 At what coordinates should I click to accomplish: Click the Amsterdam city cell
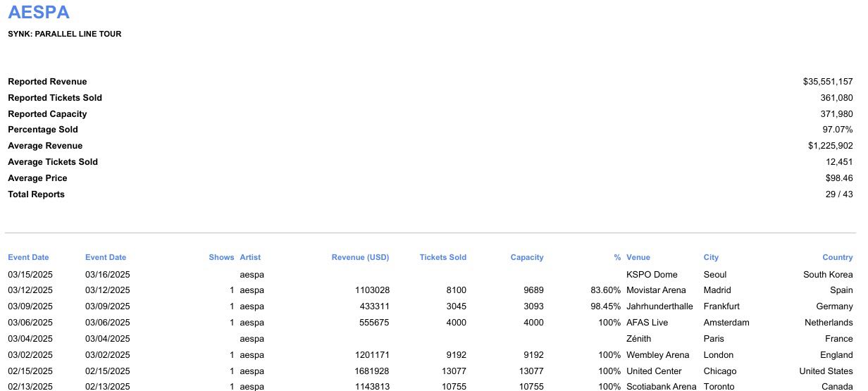tap(726, 323)
